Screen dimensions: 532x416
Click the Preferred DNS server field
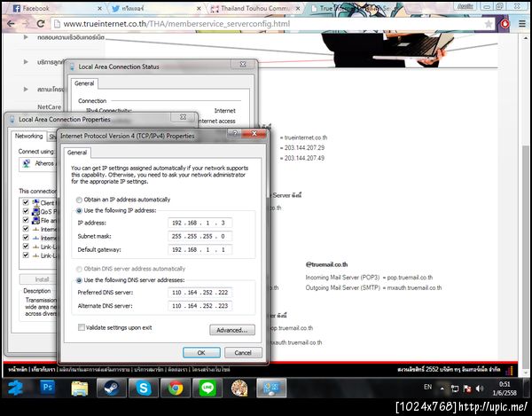[200, 293]
